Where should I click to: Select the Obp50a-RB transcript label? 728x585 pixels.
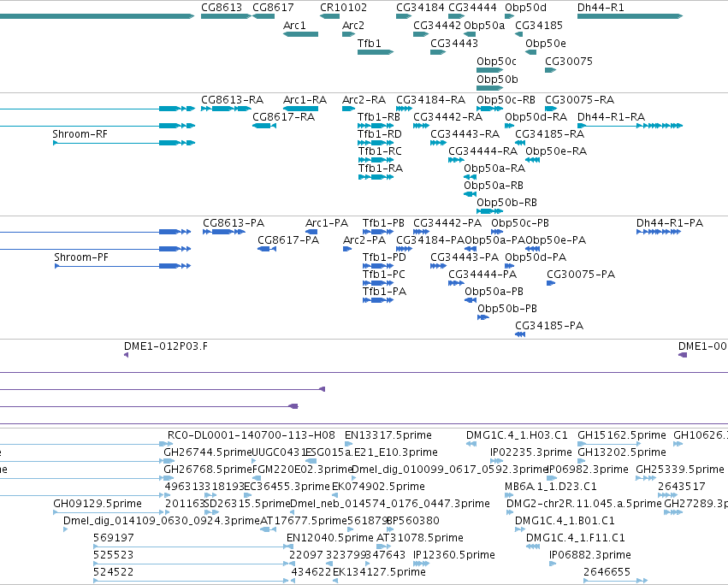[x=494, y=186]
